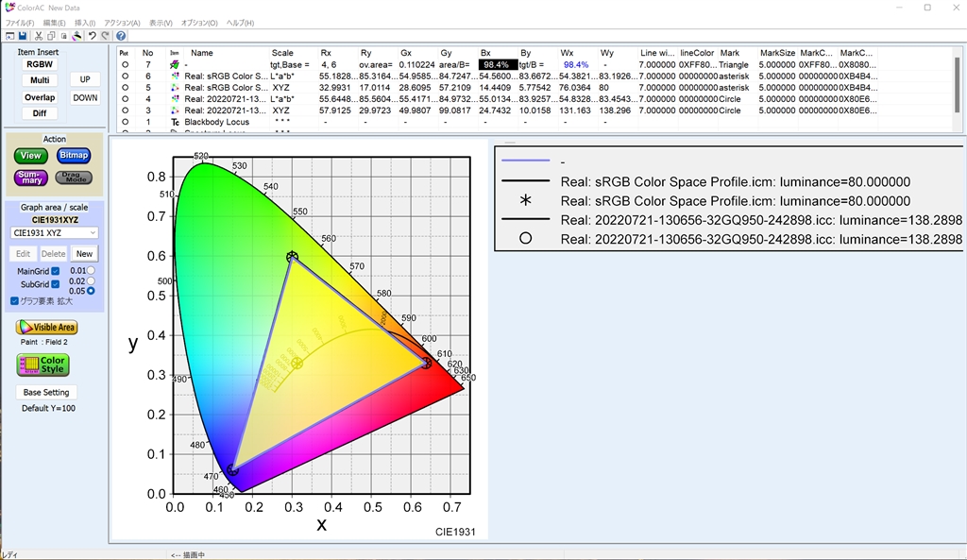This screenshot has height=560, width=967.
Task: Click the highlighted 98.4% Bx cell
Action: [497, 65]
